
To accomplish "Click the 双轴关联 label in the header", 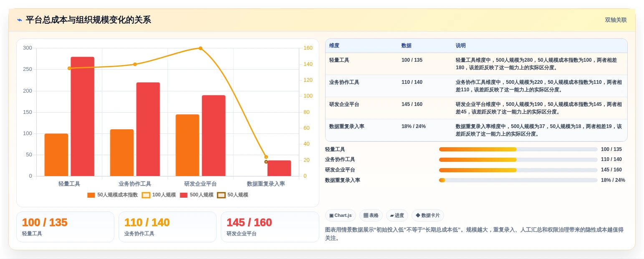I will click(x=616, y=20).
